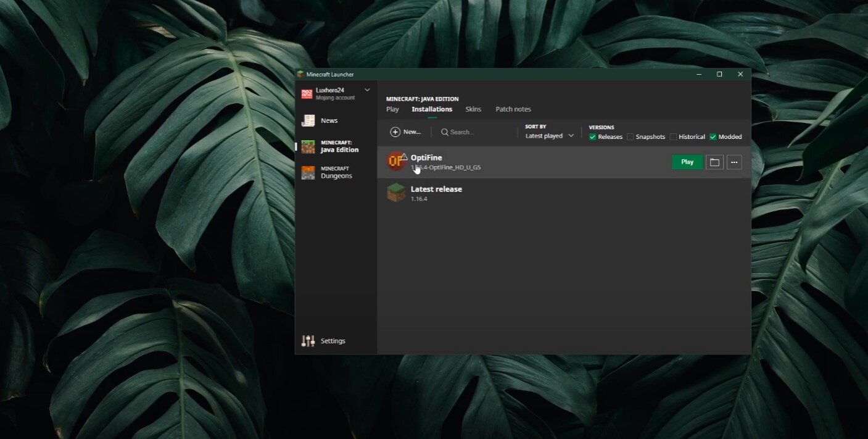Uncheck the Releases versions checkbox
The height and width of the screenshot is (439, 868).
[x=592, y=137]
